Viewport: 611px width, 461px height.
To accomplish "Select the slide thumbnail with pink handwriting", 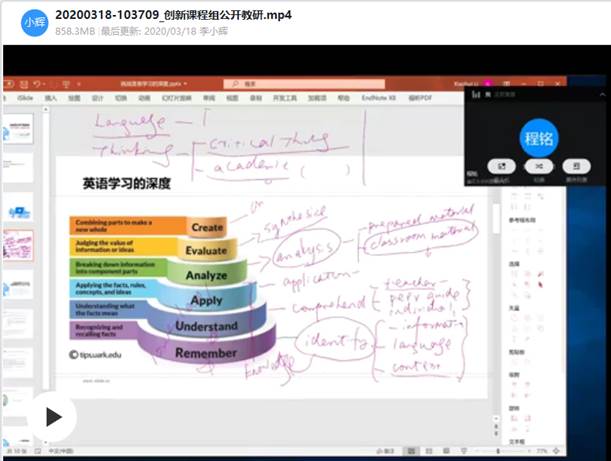I will (x=21, y=245).
